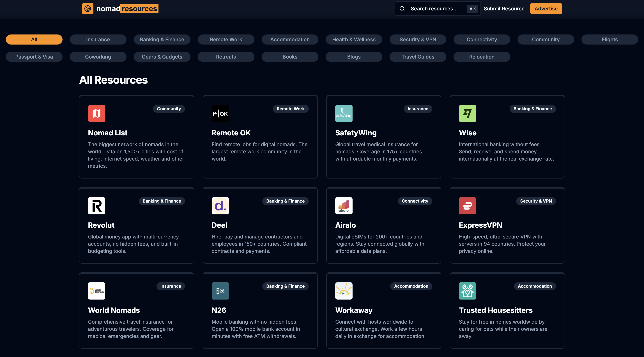This screenshot has width=644, height=357.
Task: Click the Submit Resource link
Action: coord(504,9)
